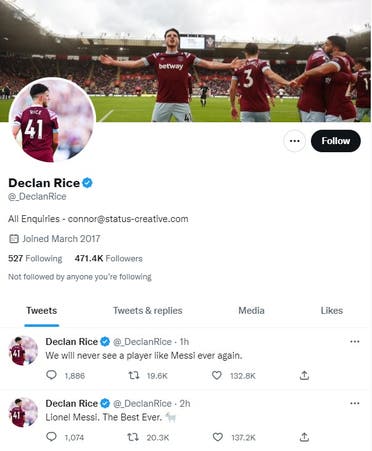Open the Media tab

(251, 311)
